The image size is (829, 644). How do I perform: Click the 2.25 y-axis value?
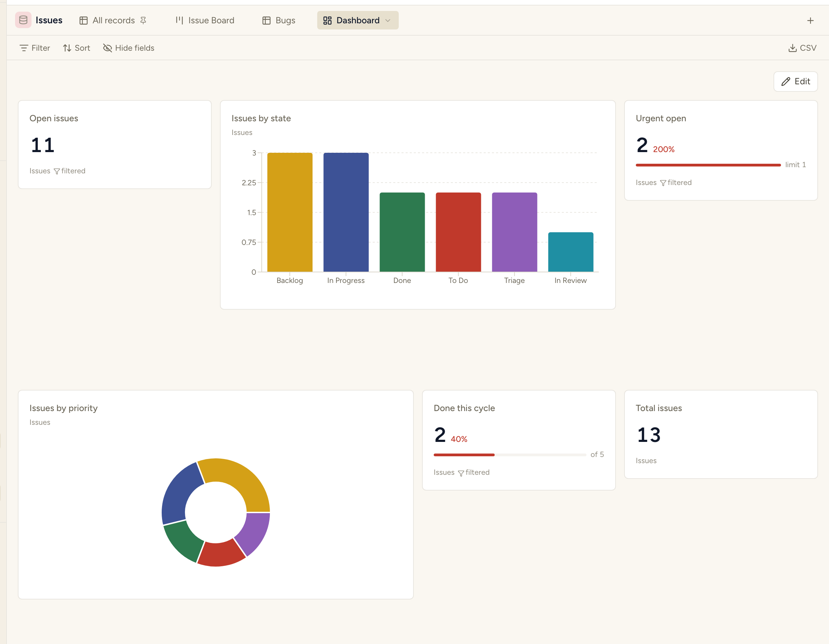(249, 183)
